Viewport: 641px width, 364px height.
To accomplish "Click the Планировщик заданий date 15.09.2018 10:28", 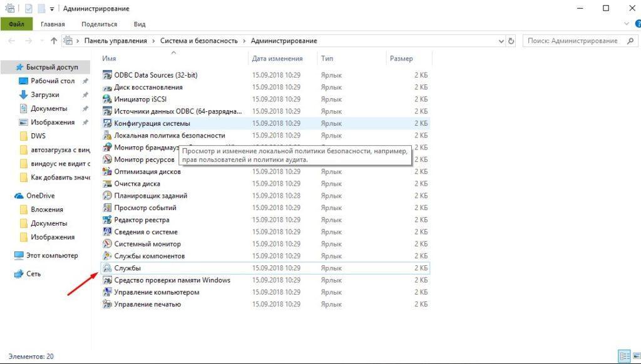I will coord(276,196).
